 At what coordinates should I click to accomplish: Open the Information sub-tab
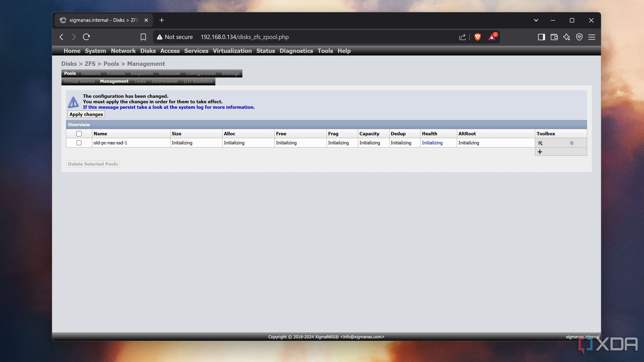click(164, 81)
